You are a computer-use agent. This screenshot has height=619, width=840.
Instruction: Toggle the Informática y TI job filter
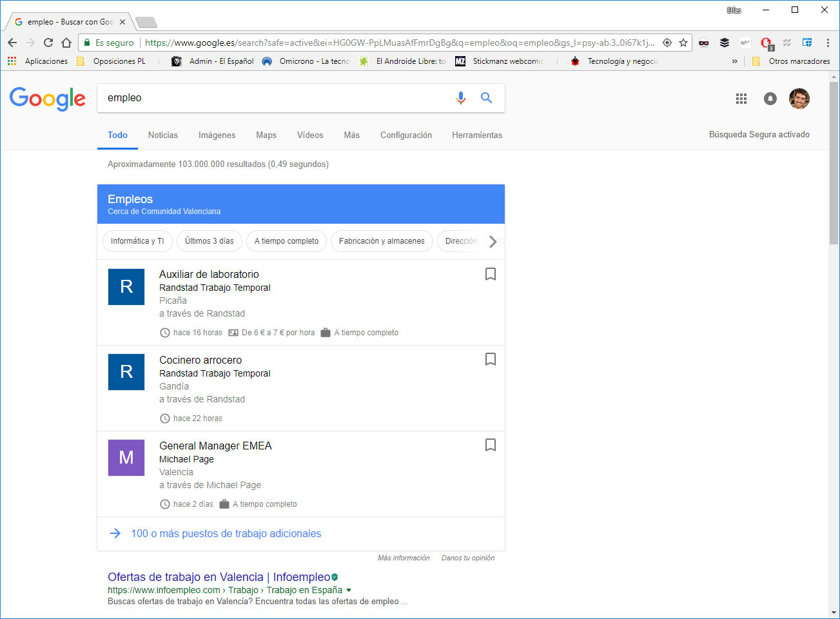pos(137,241)
